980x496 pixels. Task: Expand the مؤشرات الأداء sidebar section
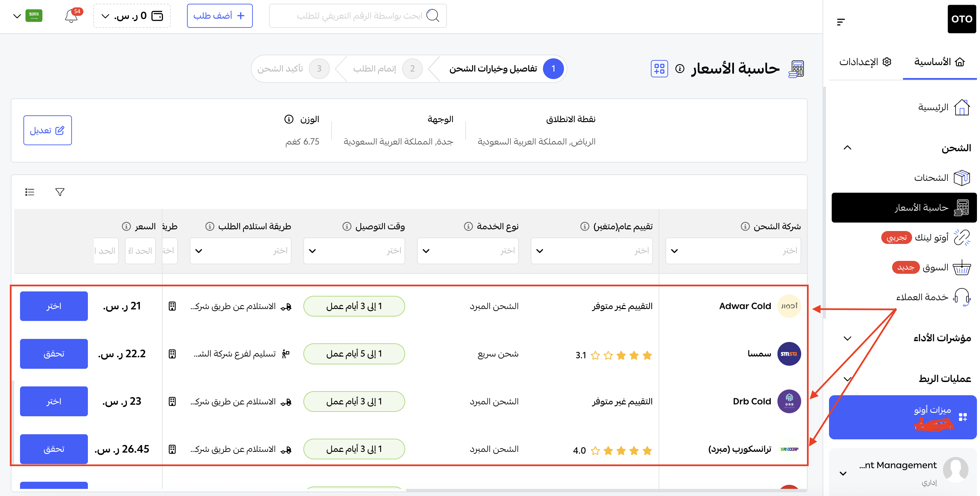tap(847, 338)
